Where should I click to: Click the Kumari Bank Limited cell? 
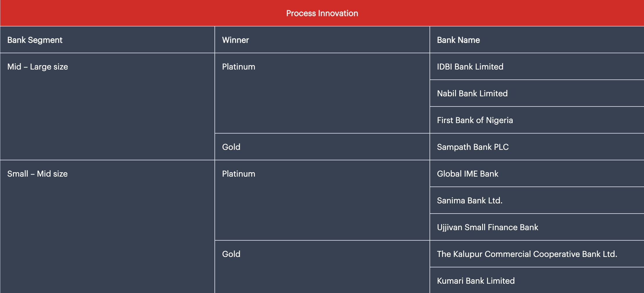pyautogui.click(x=476, y=281)
